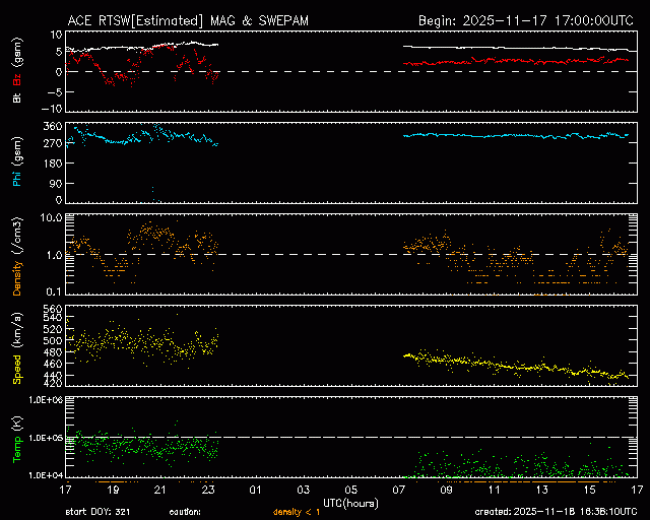This screenshot has width=650, height=520.
Task: Click the orange 'density < 1' legend text
Action: tap(296, 512)
